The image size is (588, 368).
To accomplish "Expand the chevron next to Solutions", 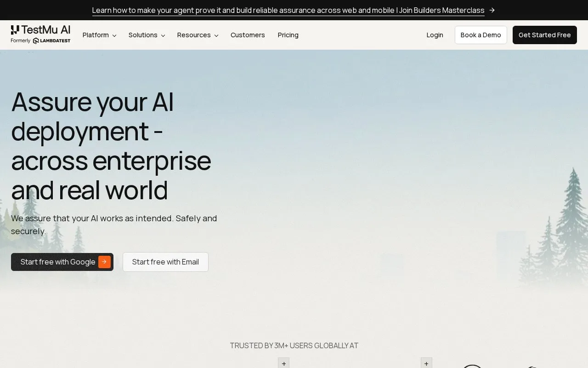I will pos(163,35).
